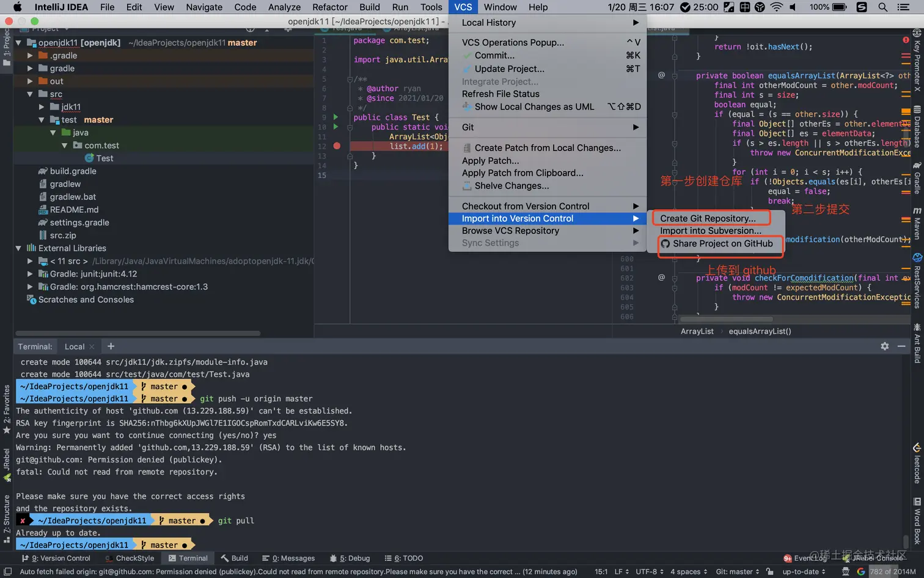
Task: Choose Create Git Repository... submenu item
Action: (x=708, y=218)
